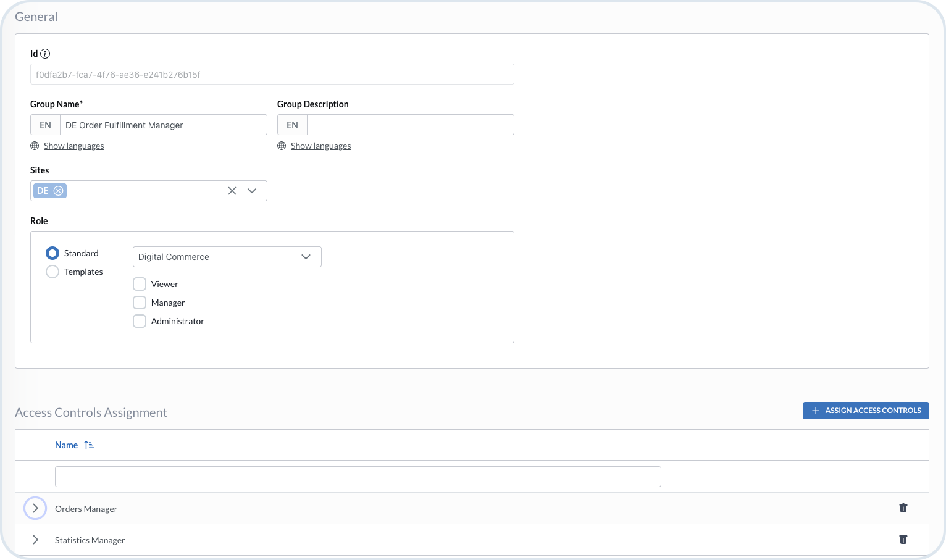Click the EN prefix of Group Name
The width and height of the screenshot is (946, 560).
(x=45, y=125)
